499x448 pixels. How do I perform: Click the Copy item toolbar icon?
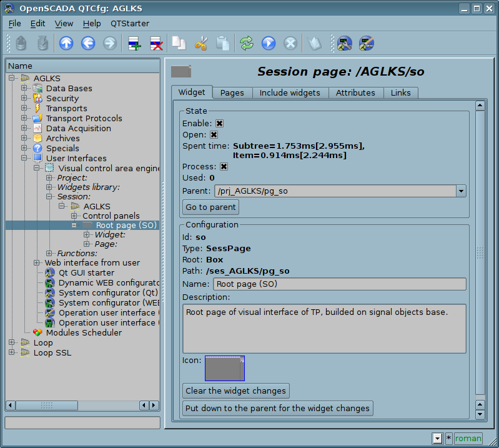(x=179, y=43)
